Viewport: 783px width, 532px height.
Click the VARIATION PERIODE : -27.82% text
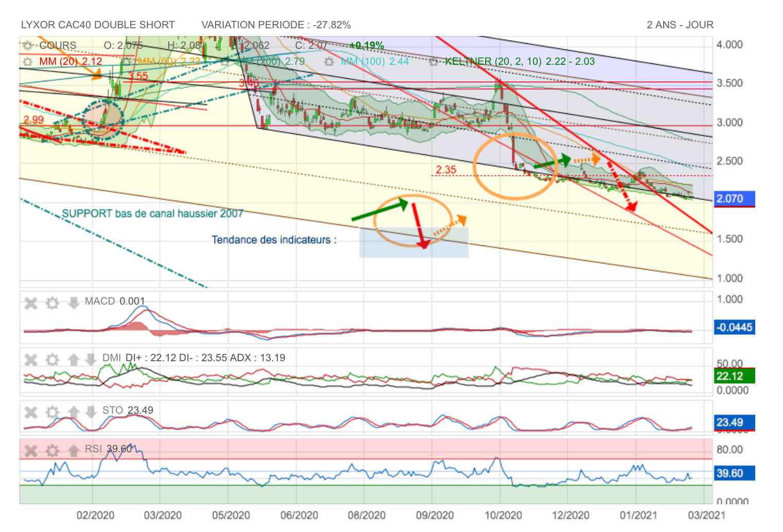pos(276,25)
